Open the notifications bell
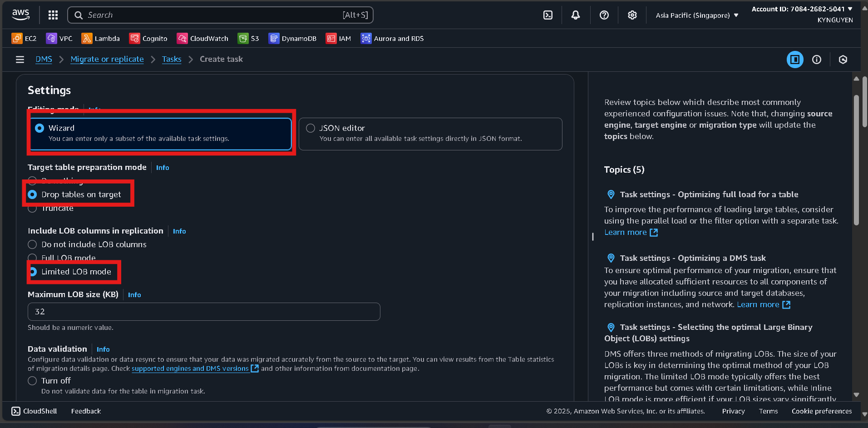 pyautogui.click(x=575, y=15)
